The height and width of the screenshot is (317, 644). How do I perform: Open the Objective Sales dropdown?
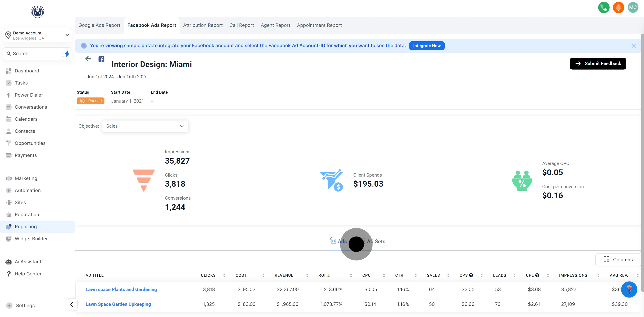pyautogui.click(x=145, y=126)
